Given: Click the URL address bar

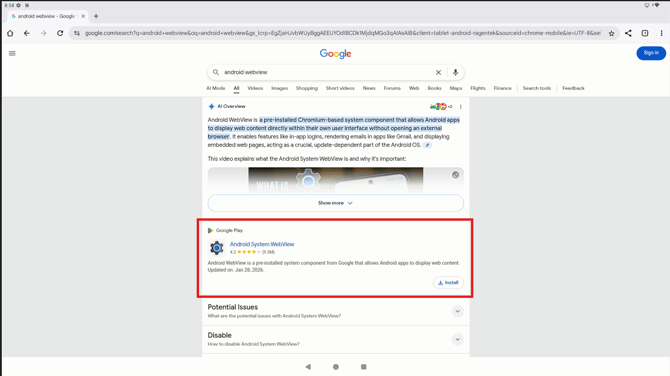Looking at the screenshot, I should click(342, 33).
